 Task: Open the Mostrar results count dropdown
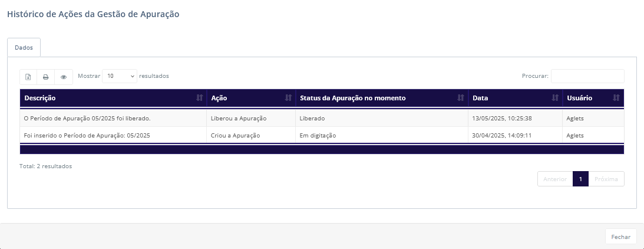point(120,76)
